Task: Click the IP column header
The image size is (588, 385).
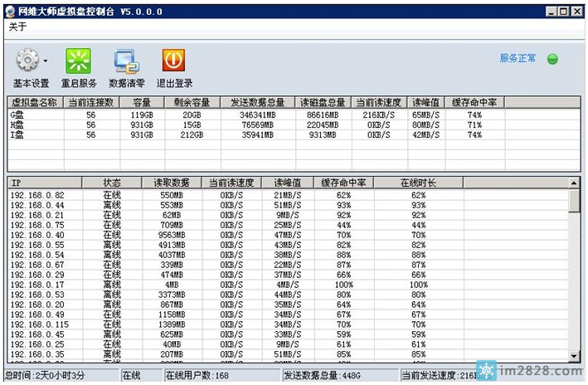Action: click(x=44, y=183)
